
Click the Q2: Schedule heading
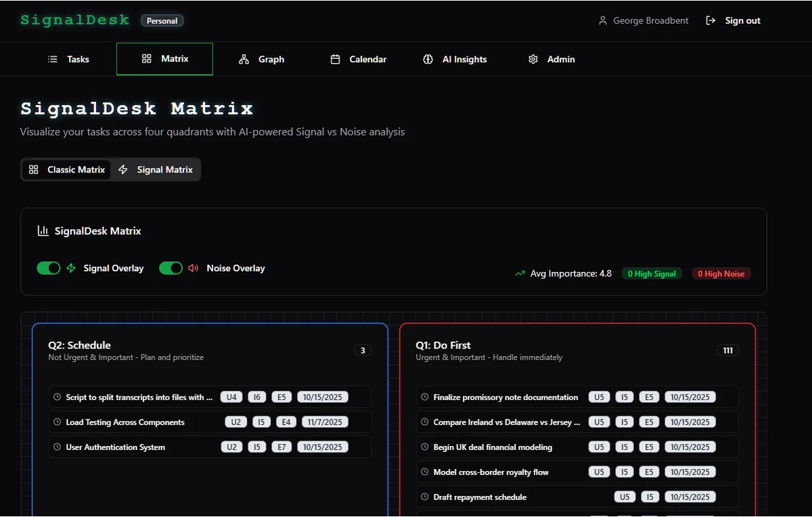pos(80,345)
